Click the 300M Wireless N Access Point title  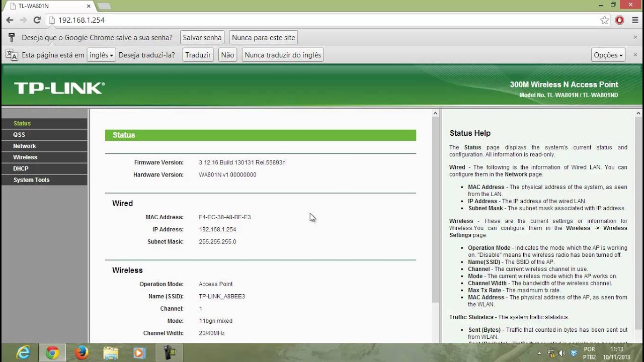(x=564, y=84)
